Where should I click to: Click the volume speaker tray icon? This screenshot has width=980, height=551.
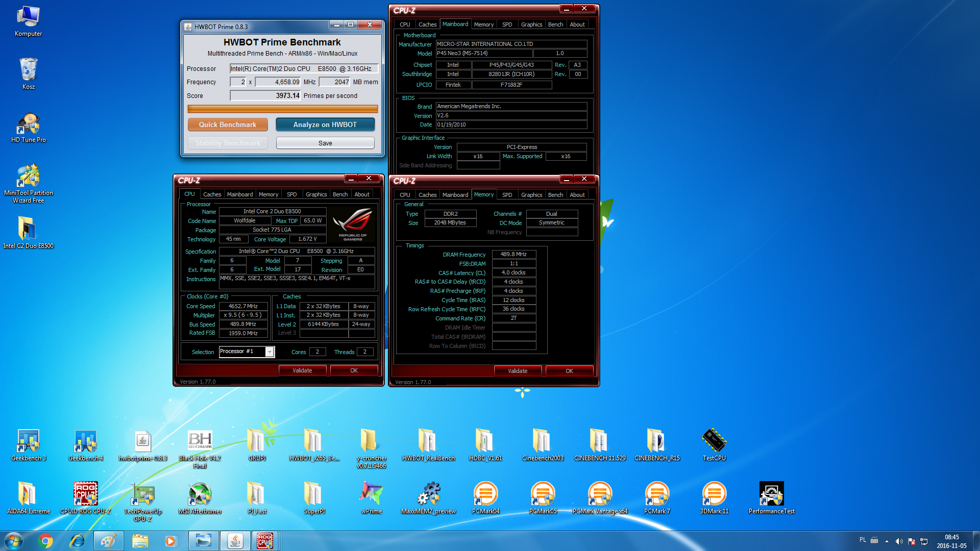(x=899, y=541)
